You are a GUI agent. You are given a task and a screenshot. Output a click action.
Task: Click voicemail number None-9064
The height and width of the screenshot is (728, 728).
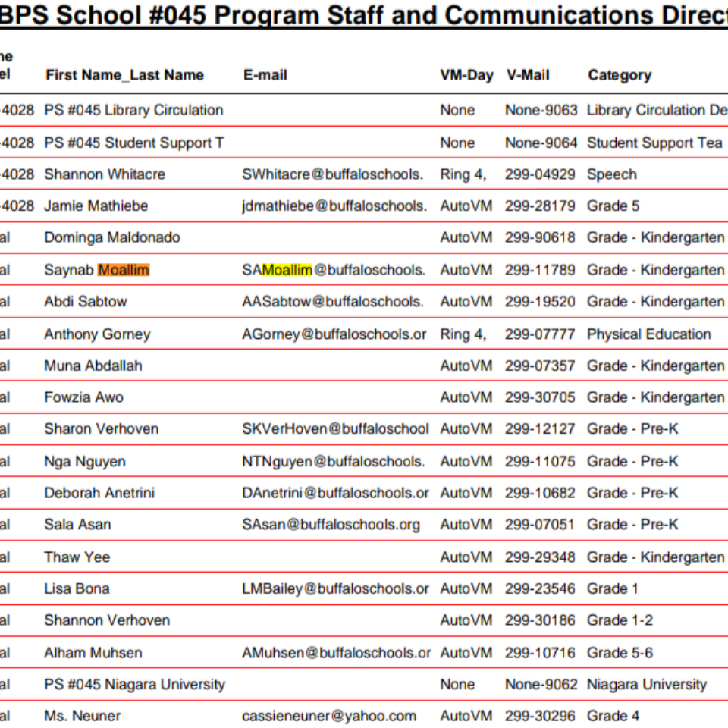coord(541,143)
